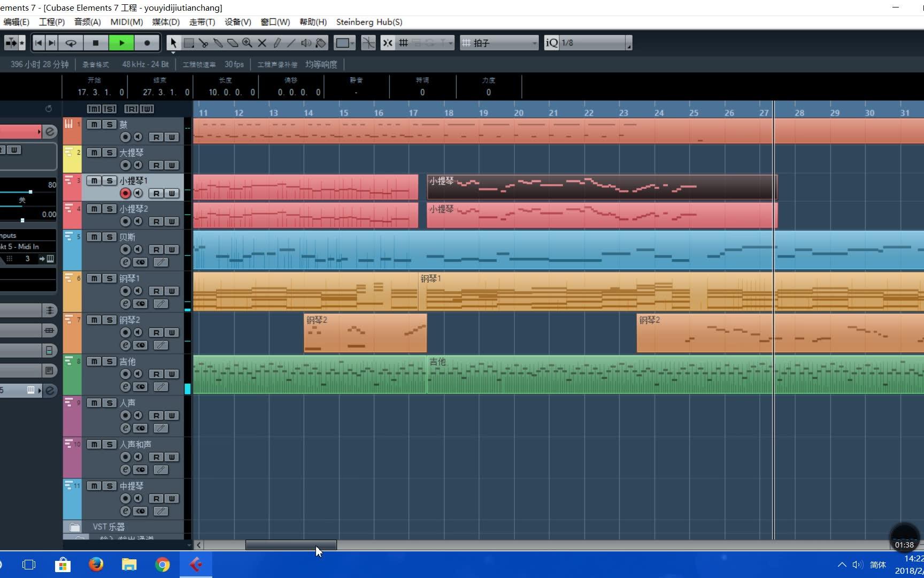
Task: Open edit channel settings for 贝斯 track
Action: [x=125, y=262]
